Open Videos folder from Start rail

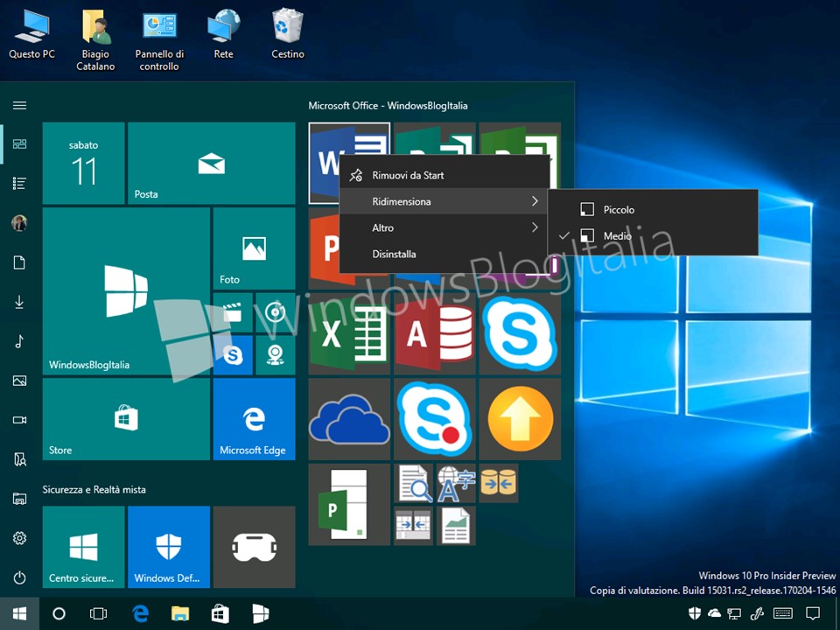(x=20, y=420)
